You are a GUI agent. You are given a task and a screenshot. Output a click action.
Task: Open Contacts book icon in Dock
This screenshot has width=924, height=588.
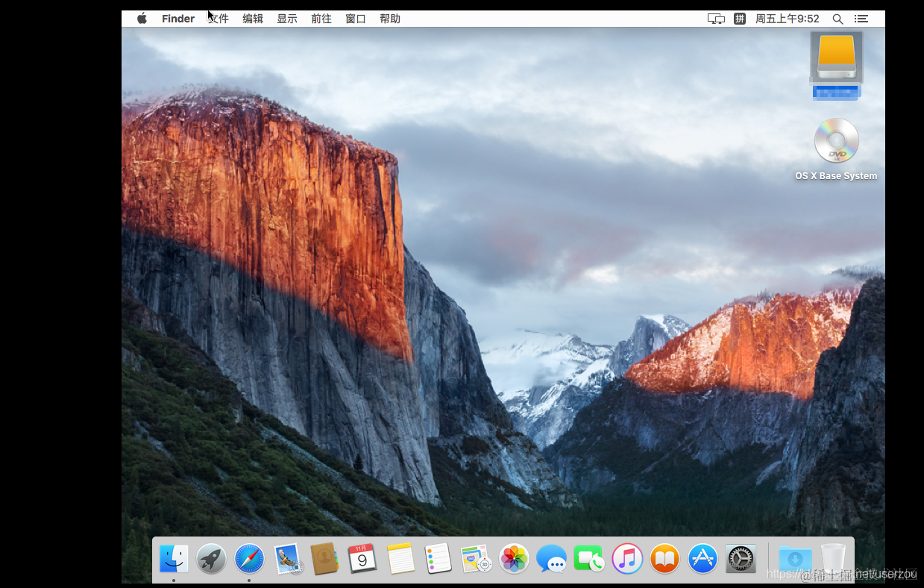point(324,558)
